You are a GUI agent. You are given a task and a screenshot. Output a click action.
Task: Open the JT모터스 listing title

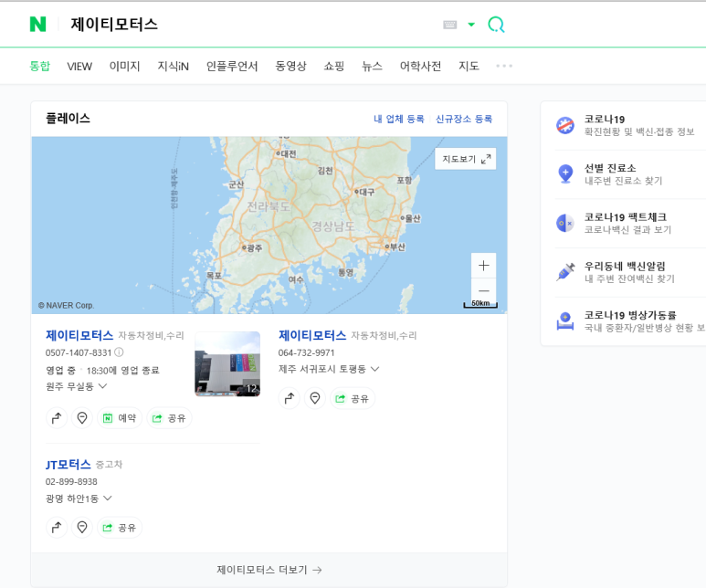68,465
